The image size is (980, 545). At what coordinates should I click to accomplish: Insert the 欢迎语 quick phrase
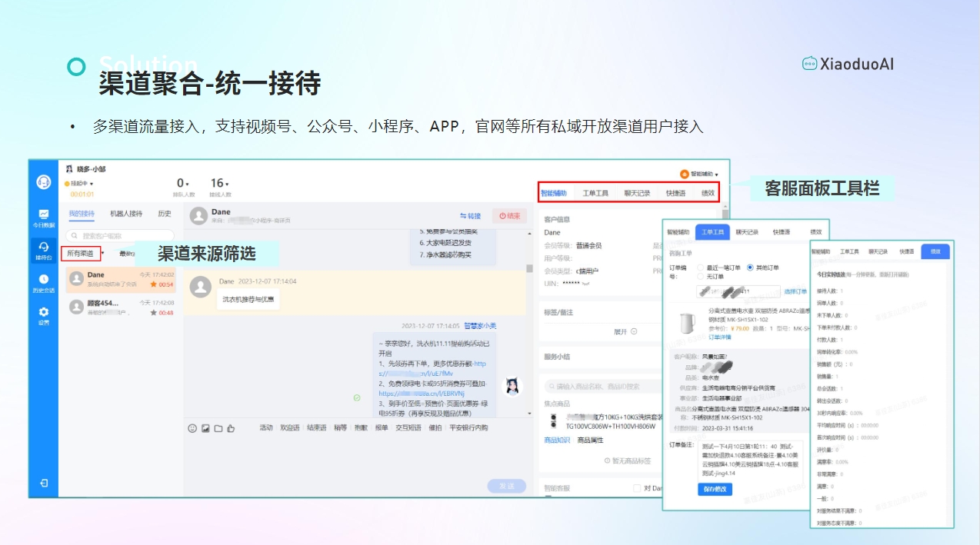[x=290, y=428]
